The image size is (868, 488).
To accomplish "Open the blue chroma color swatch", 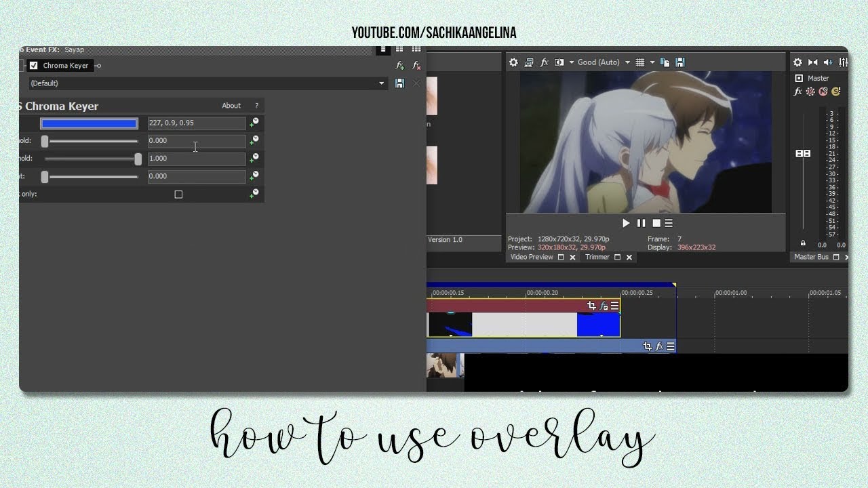I will pyautogui.click(x=89, y=123).
